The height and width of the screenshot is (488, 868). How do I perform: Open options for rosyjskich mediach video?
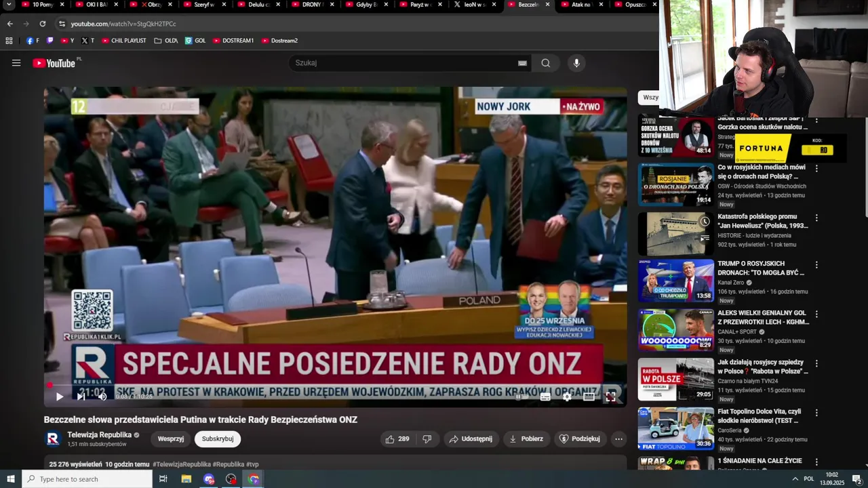click(x=816, y=168)
